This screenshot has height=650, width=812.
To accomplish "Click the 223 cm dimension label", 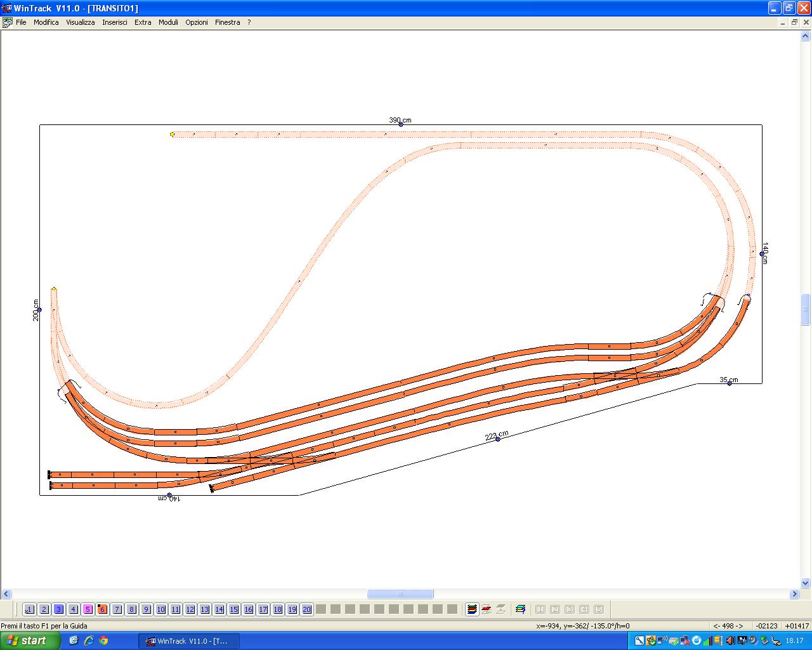I will 497,435.
